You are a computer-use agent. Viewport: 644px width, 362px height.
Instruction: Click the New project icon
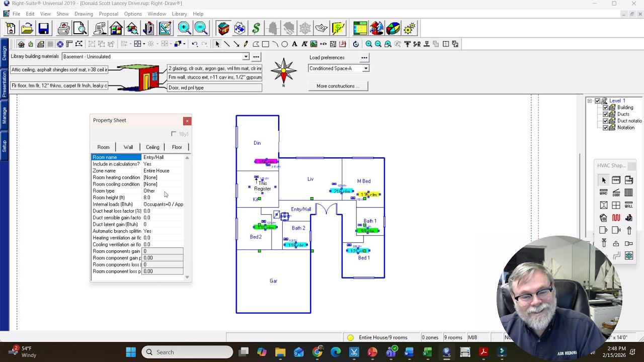11,28
